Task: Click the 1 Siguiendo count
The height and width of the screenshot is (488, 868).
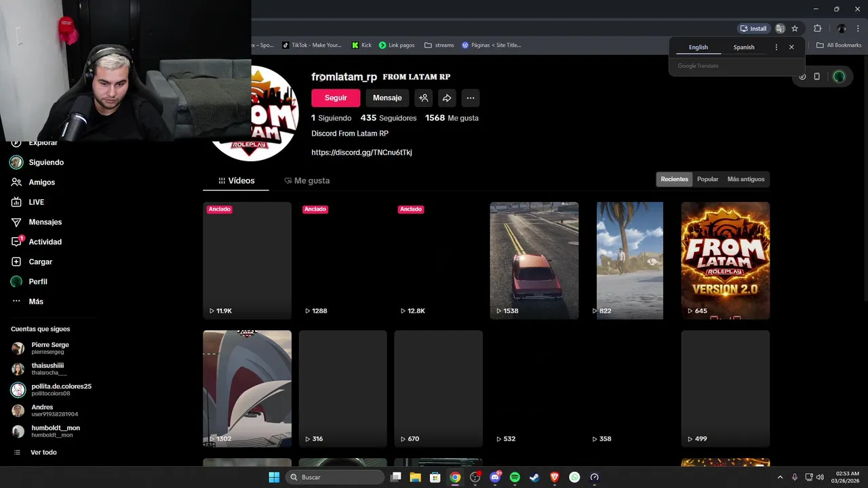Action: tap(332, 118)
